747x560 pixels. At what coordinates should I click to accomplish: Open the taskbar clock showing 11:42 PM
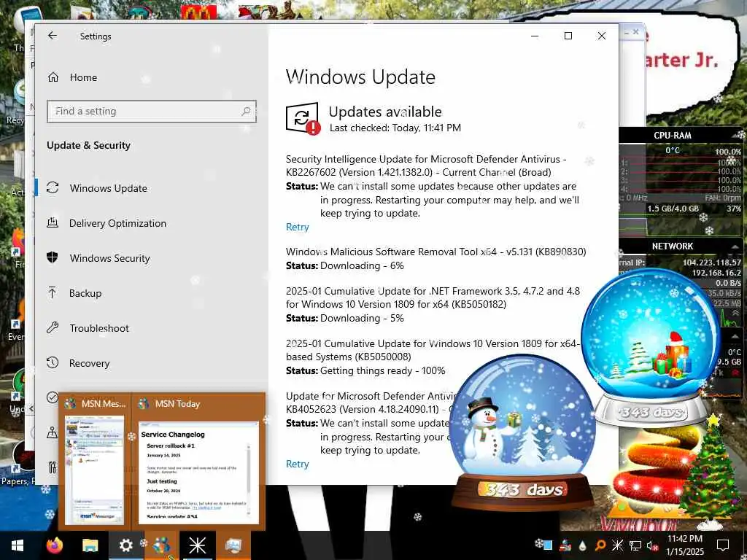[x=684, y=545]
